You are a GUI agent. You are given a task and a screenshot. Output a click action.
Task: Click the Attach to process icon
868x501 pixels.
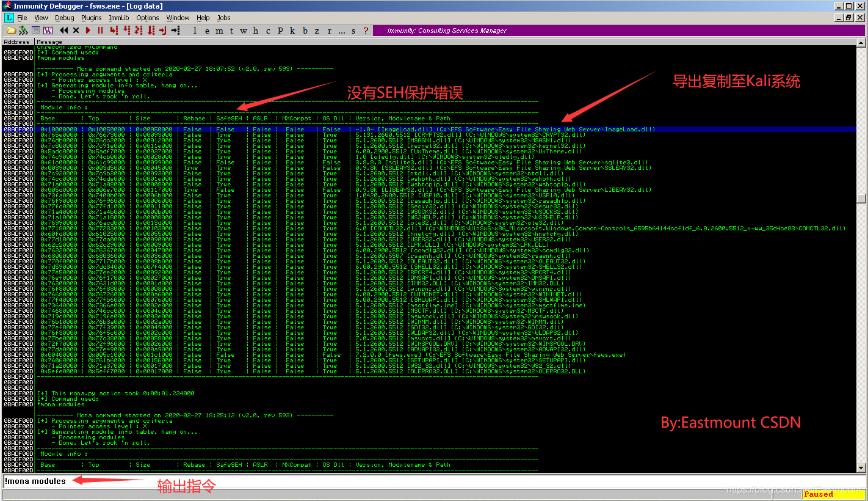[23, 31]
